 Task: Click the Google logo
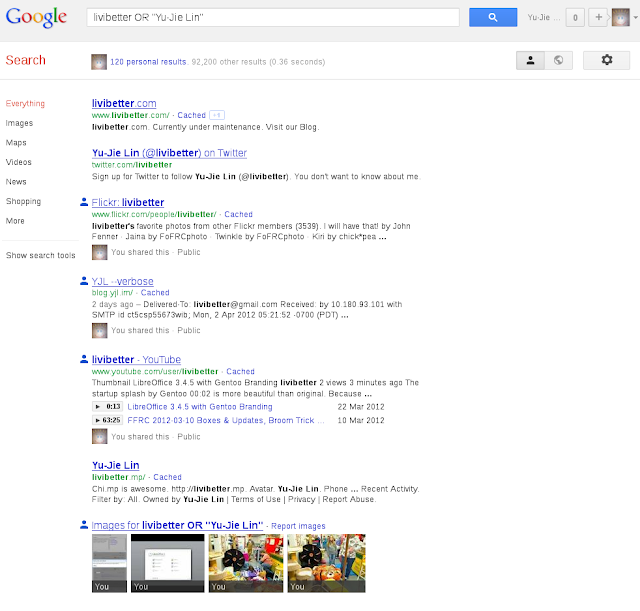(x=36, y=18)
